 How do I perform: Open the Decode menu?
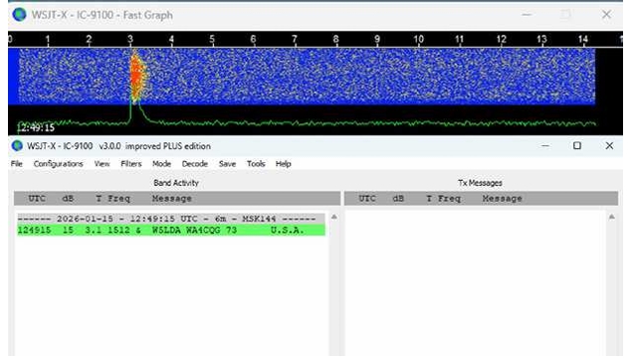[194, 164]
